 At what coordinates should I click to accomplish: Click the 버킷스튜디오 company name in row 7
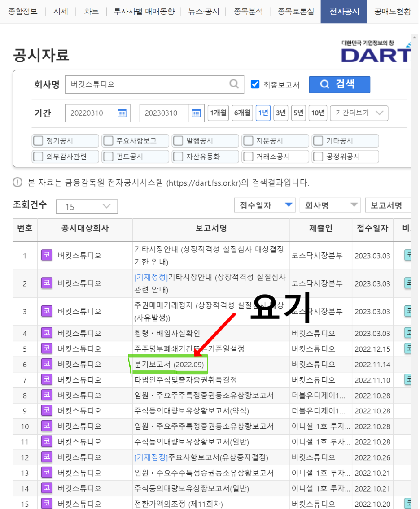tap(79, 380)
